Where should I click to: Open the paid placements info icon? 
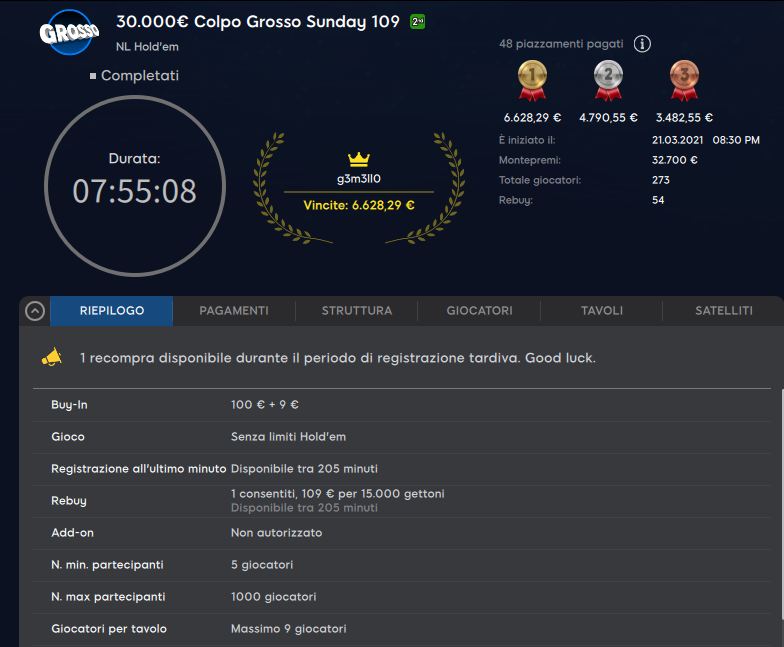[x=642, y=44]
